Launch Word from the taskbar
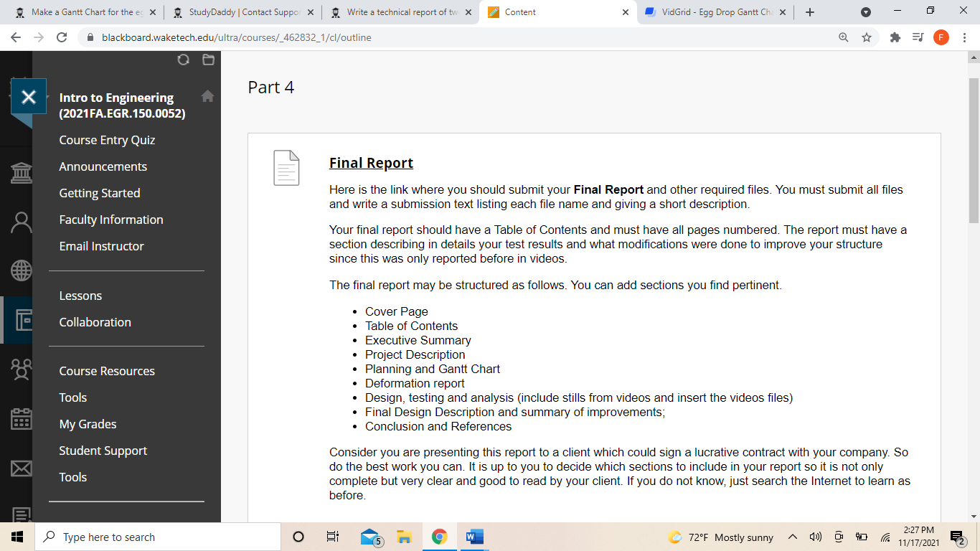980x551 pixels. click(473, 537)
